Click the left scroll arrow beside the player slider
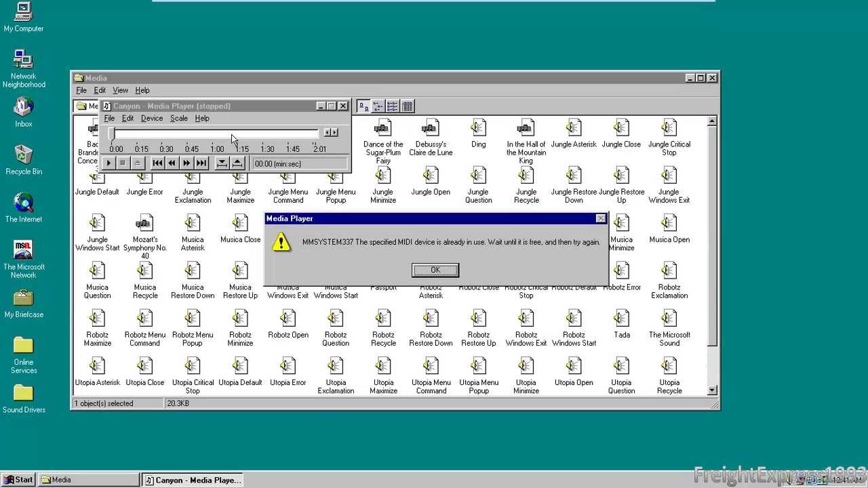Image resolution: width=868 pixels, height=488 pixels. tap(327, 132)
